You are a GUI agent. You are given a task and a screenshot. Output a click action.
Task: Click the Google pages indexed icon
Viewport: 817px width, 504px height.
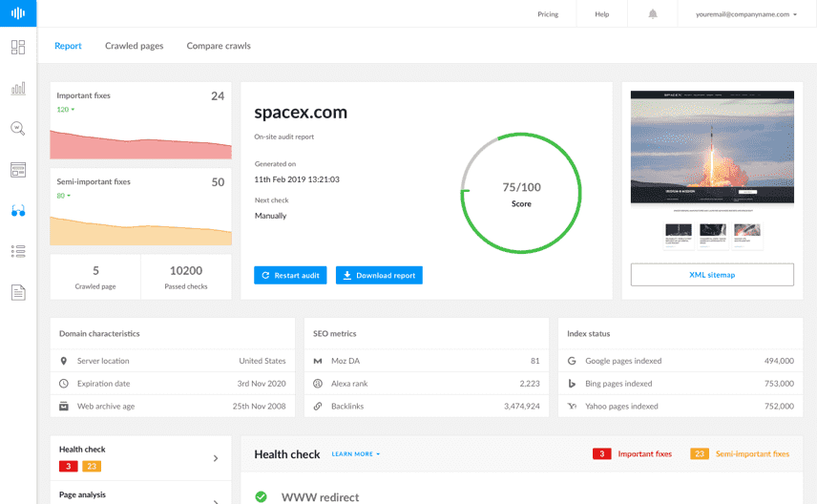click(572, 361)
